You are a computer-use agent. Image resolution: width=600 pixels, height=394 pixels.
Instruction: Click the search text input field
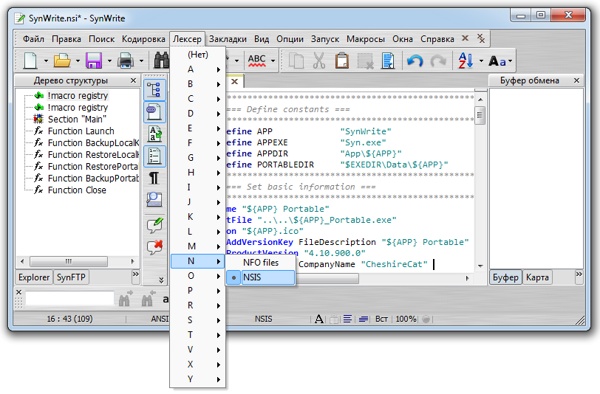[70, 299]
